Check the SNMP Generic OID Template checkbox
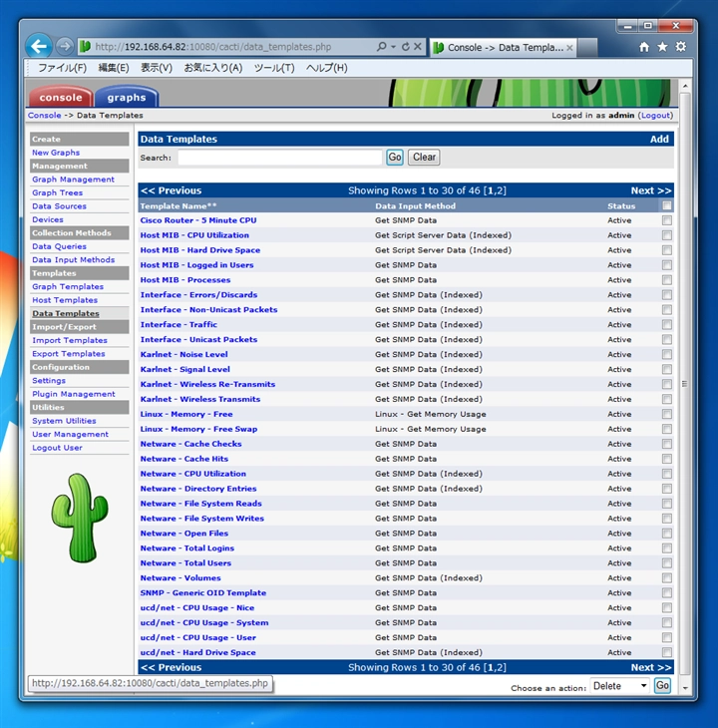Screen dimensions: 718x728 [x=667, y=593]
